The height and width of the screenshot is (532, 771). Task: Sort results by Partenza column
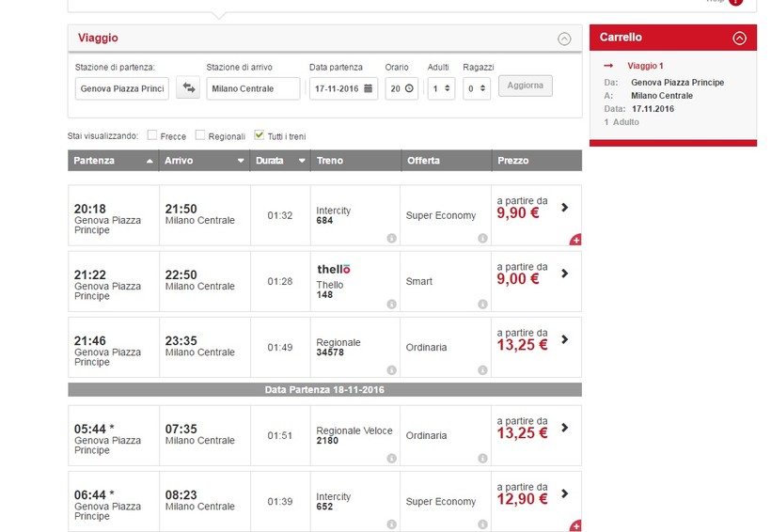click(x=113, y=161)
